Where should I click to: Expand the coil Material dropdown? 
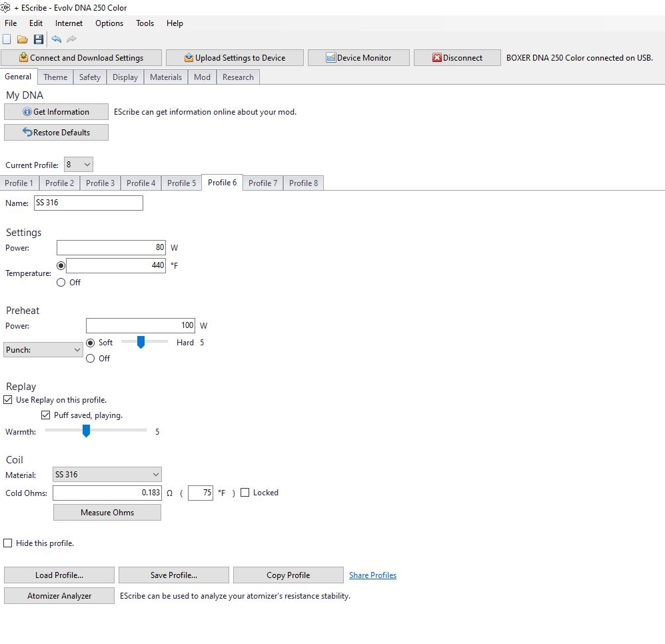[x=107, y=475]
